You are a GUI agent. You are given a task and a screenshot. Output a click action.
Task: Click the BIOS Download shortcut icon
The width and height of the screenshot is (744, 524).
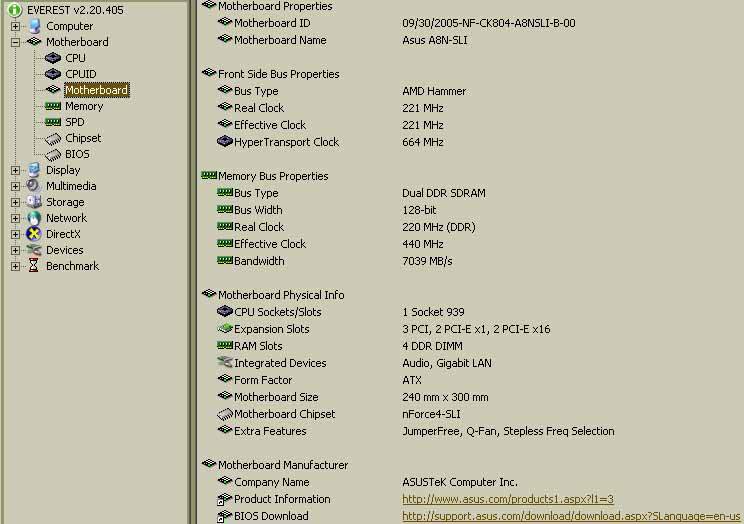point(223,516)
